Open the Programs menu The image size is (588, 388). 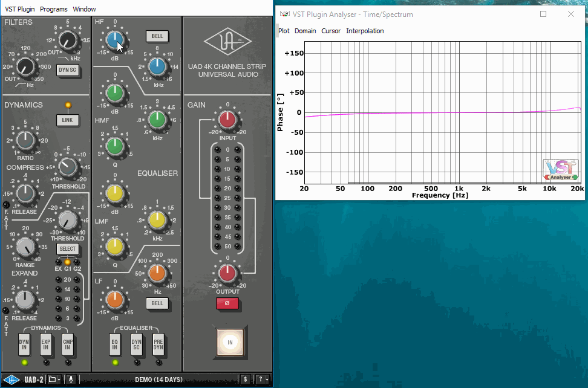coord(54,9)
